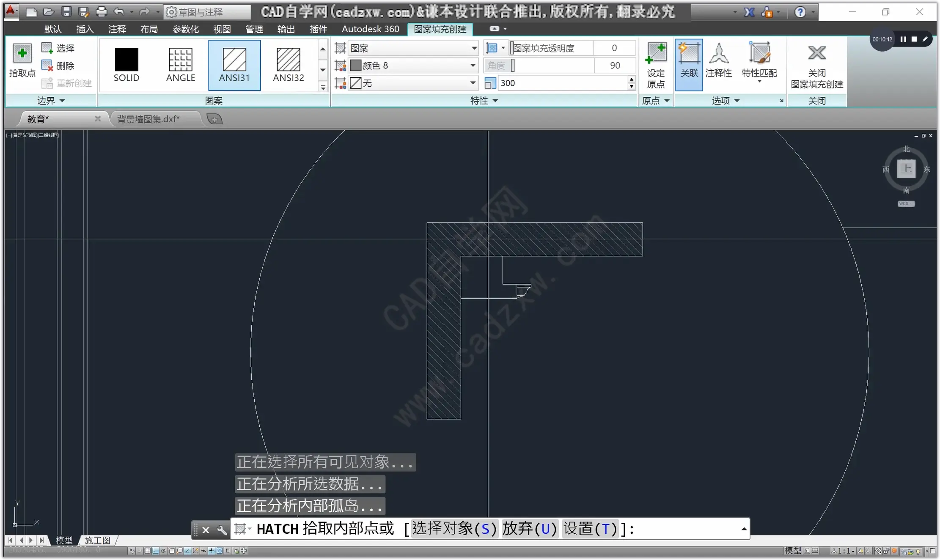Open the 背景墙图集.dxf drawing tab
This screenshot has height=560, width=940.
click(148, 119)
